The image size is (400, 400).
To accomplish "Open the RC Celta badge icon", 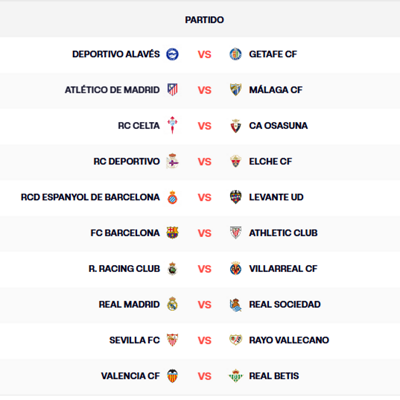I will click(x=172, y=125).
